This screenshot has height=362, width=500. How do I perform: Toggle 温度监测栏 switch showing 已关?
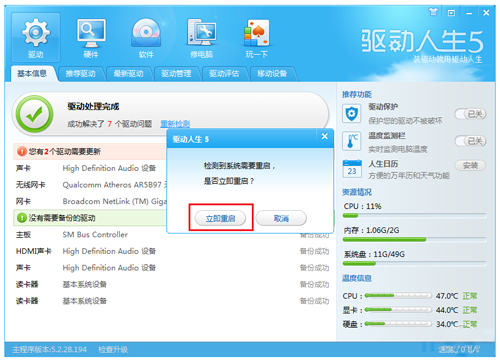pyautogui.click(x=470, y=141)
